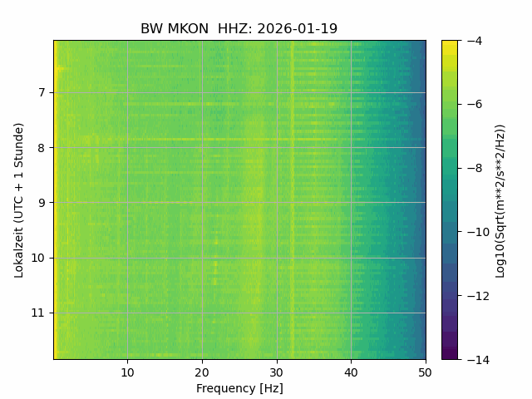Click the plot title BW MKON HHZ
Screen dimensions: 532x399
point(239,29)
